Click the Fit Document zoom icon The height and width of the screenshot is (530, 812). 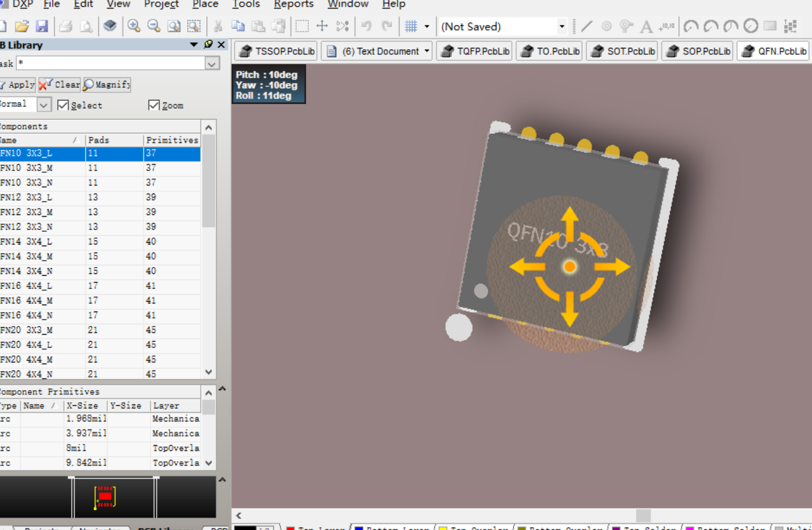(174, 26)
